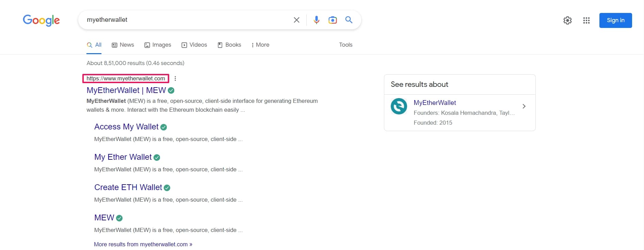Expand the MyEtherWallet panel chevron arrow

[x=524, y=106]
